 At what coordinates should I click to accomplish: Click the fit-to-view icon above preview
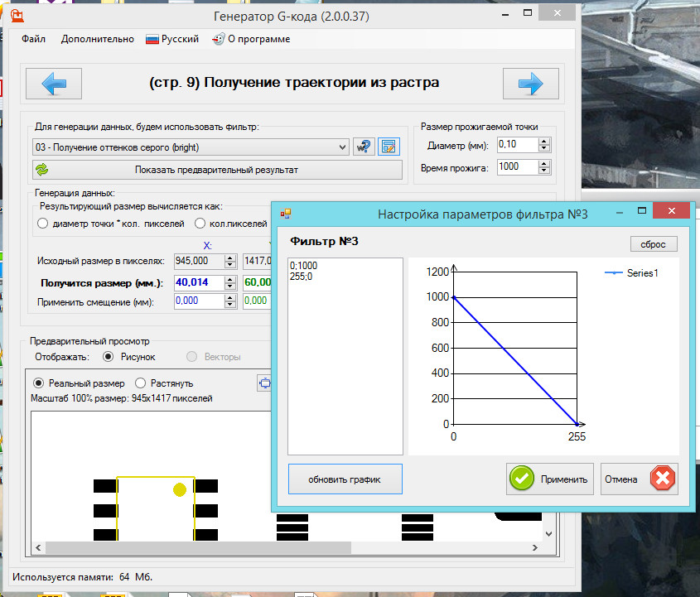click(264, 383)
